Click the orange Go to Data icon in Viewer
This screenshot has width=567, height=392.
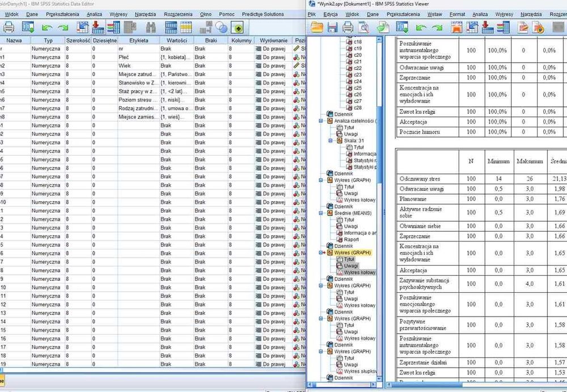[456, 27]
